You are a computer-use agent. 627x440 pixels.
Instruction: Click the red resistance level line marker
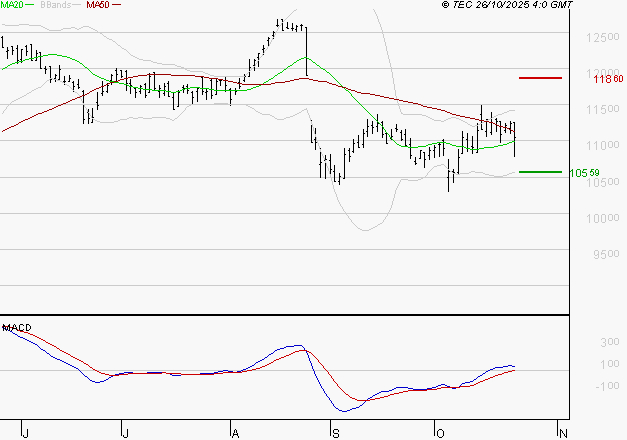[x=540, y=78]
